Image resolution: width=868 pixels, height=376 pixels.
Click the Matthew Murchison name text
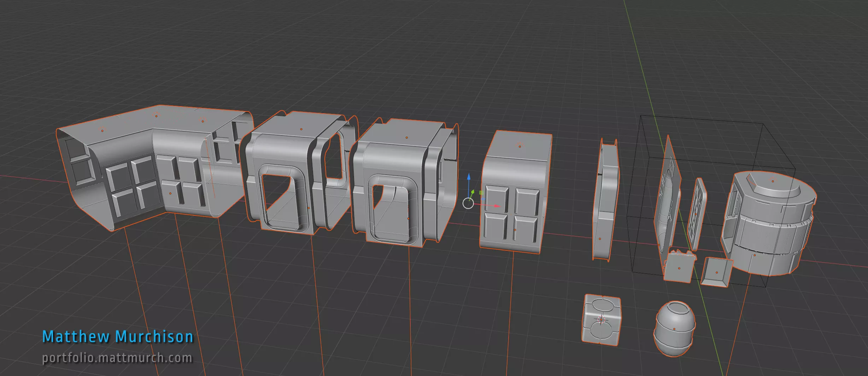[118, 336]
